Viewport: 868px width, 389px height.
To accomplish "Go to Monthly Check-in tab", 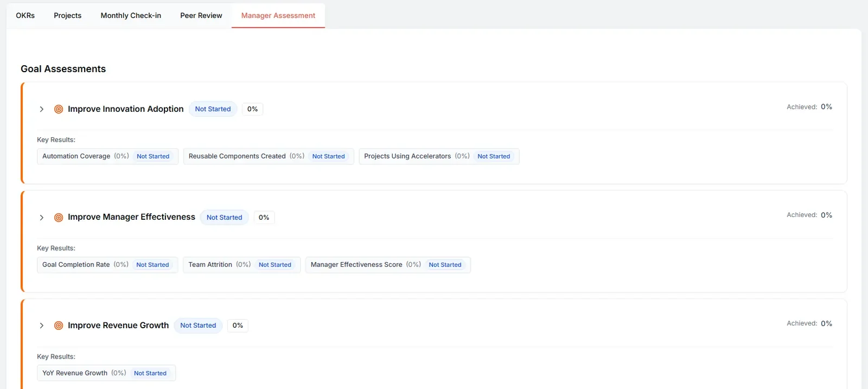I will coord(131,15).
